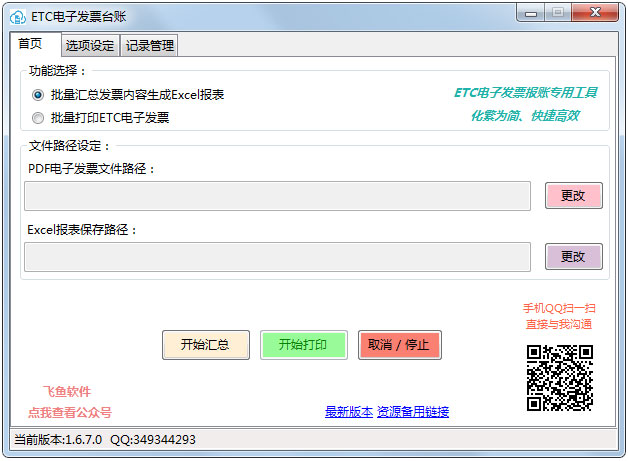The image size is (628, 461).
Task: Click the QQ:349344293 status bar text
Action: click(x=153, y=440)
